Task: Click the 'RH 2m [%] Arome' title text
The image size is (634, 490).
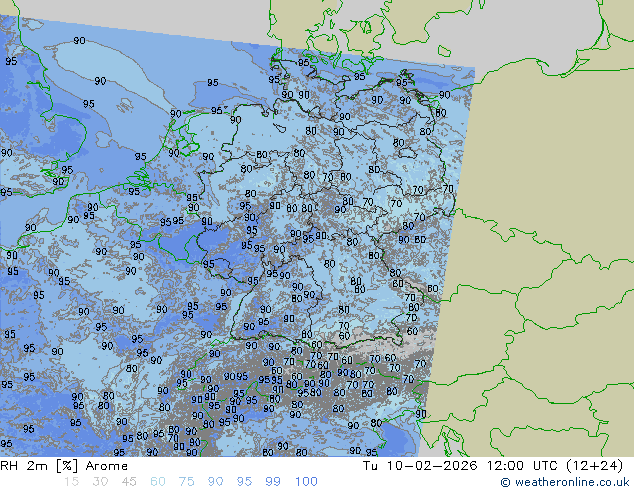Action: point(64,466)
